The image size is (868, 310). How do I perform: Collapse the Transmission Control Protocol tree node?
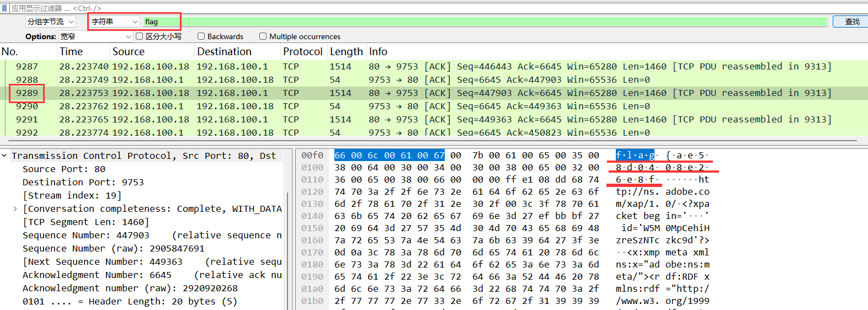[4, 156]
